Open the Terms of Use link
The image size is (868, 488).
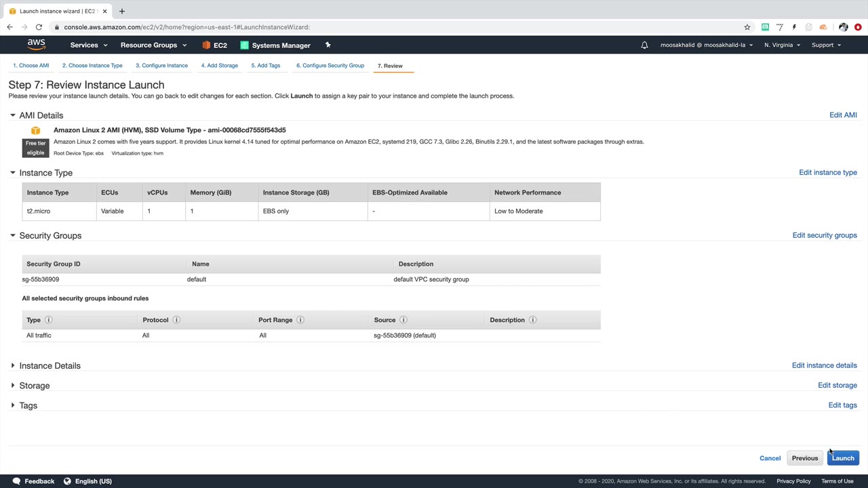point(837,481)
